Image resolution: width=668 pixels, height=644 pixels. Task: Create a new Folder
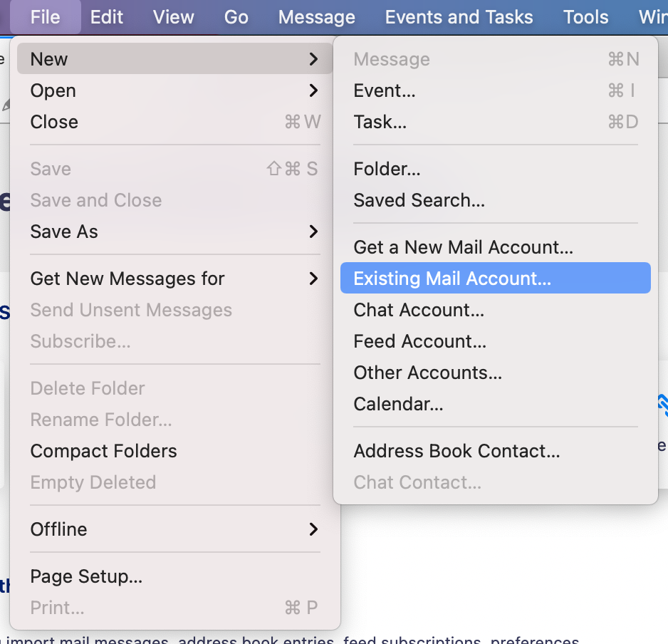coord(496,169)
